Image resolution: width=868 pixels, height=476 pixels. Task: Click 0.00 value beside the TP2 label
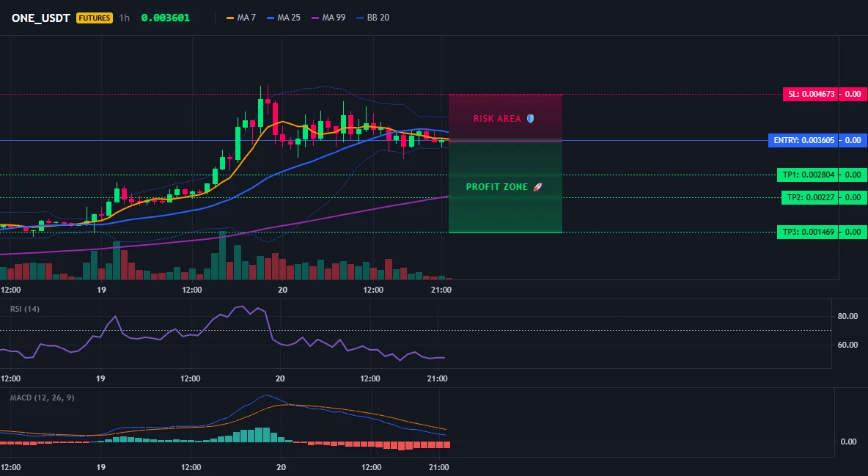pos(853,197)
